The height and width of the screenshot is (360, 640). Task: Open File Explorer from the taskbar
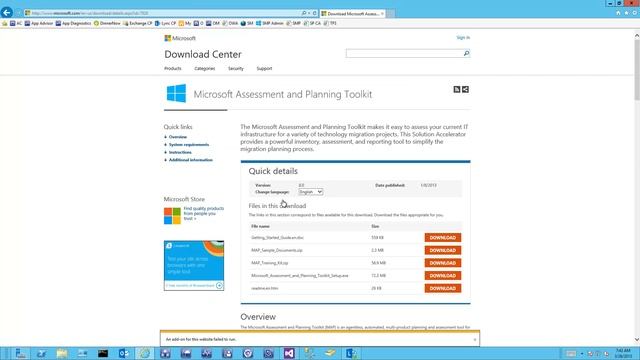point(62,353)
